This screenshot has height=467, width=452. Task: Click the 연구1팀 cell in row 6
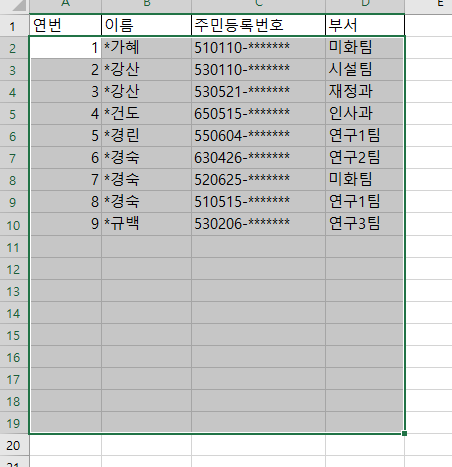(365, 136)
